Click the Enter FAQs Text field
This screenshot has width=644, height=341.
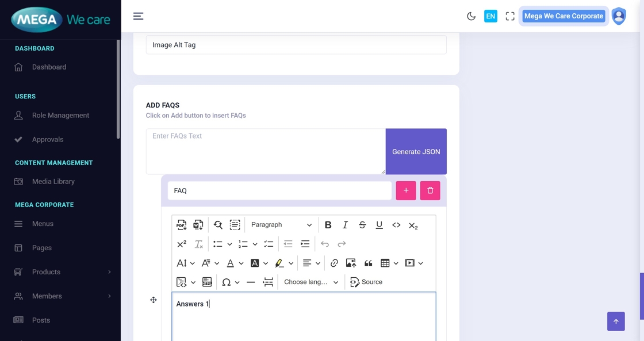pyautogui.click(x=265, y=151)
